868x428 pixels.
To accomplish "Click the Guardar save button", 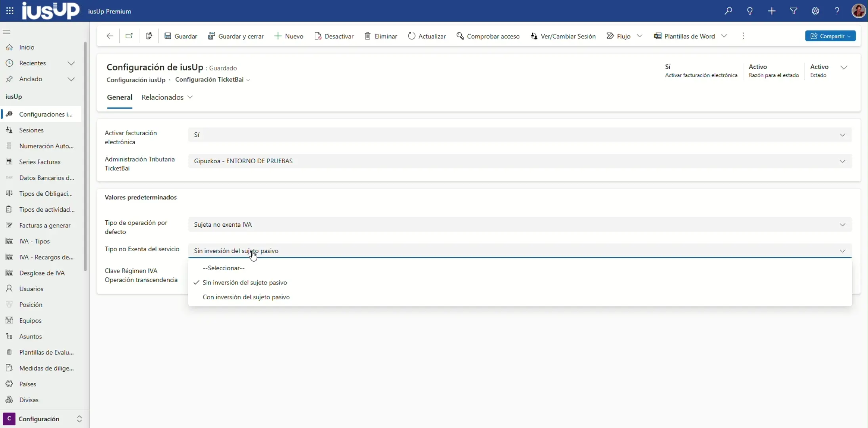I will (181, 36).
